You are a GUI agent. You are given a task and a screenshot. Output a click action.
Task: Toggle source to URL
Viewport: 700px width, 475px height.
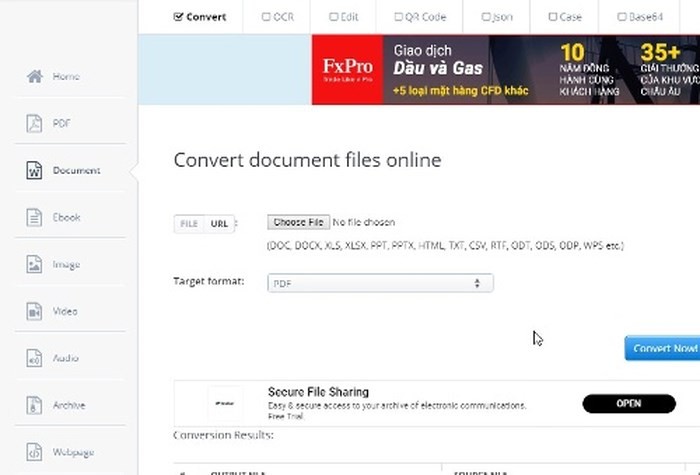[x=219, y=224]
